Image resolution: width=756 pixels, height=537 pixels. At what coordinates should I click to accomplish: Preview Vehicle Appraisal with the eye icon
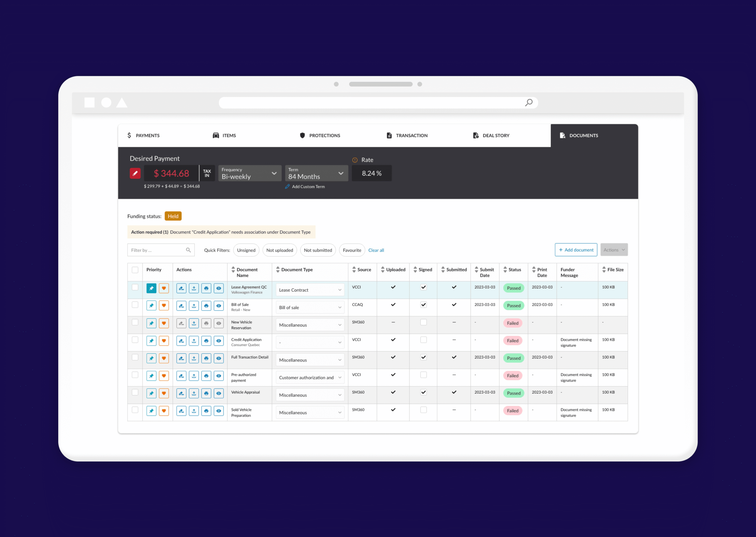pos(219,393)
